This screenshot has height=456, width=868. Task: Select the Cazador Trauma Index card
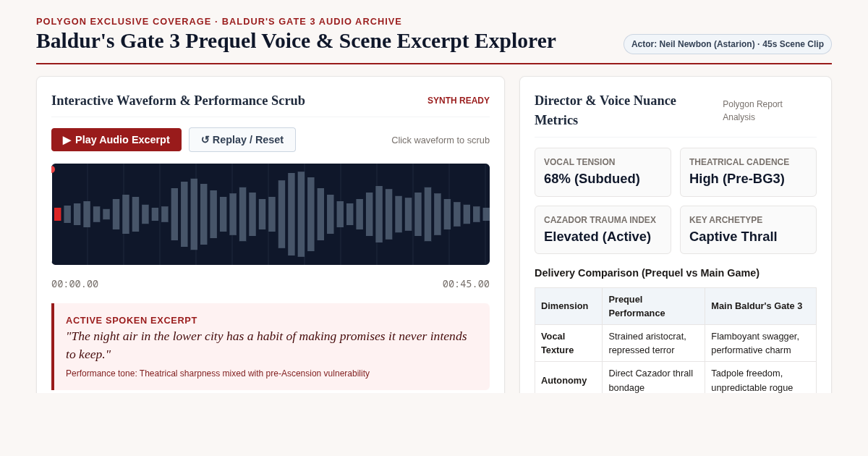coord(603,230)
